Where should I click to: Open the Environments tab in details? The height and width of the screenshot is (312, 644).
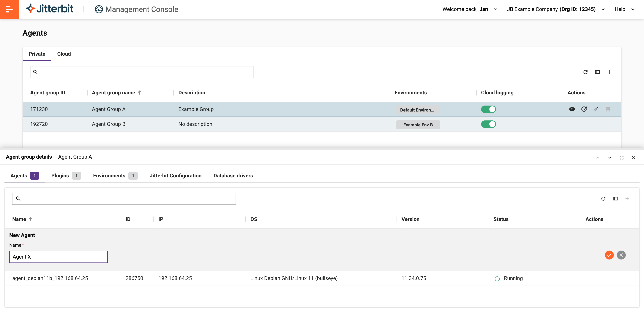(115, 176)
